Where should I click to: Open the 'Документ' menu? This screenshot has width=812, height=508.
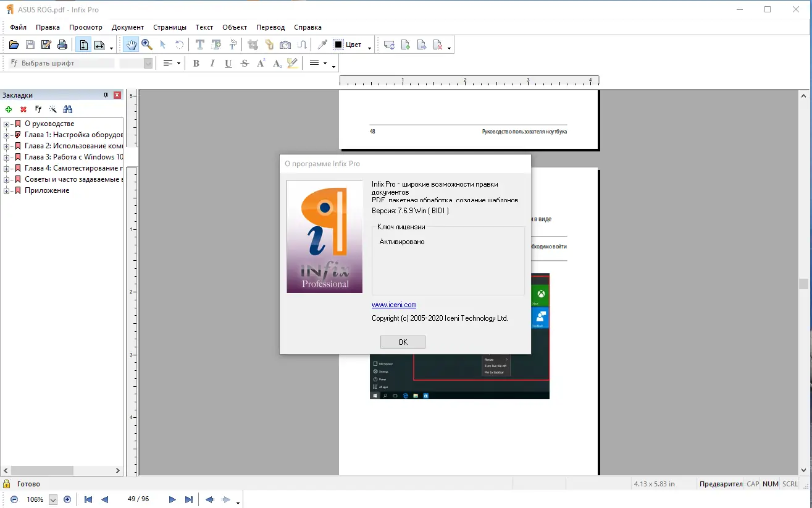(128, 27)
